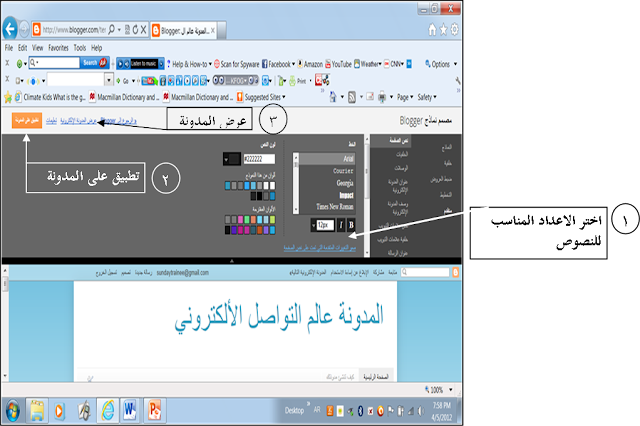Open Favorites star icon at top right
Image resolution: width=640 pixels, height=426 pixels.
click(444, 29)
